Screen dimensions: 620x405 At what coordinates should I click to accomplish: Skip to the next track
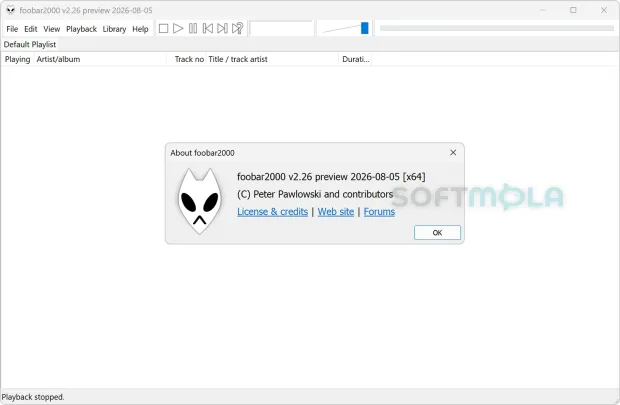point(222,28)
